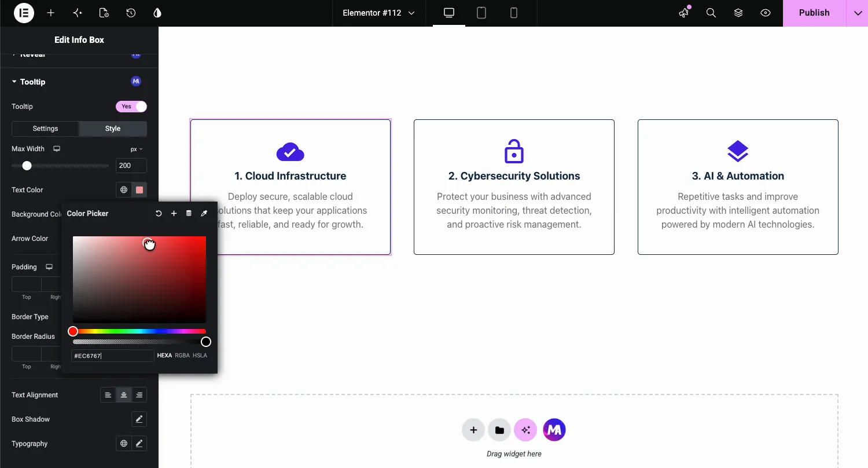868x468 pixels.
Task: Select the eyedropper in Color Picker
Action: point(204,214)
